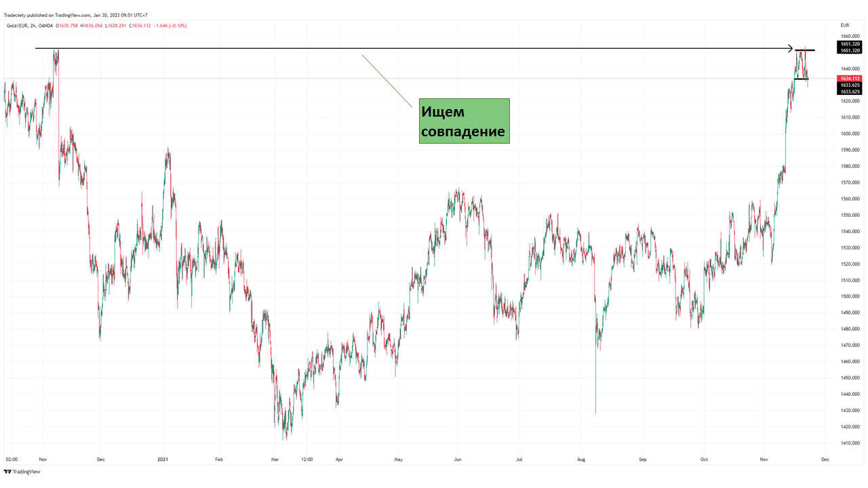Click the 2021 label on the time axis
The height and width of the screenshot is (488, 868).
(x=163, y=459)
